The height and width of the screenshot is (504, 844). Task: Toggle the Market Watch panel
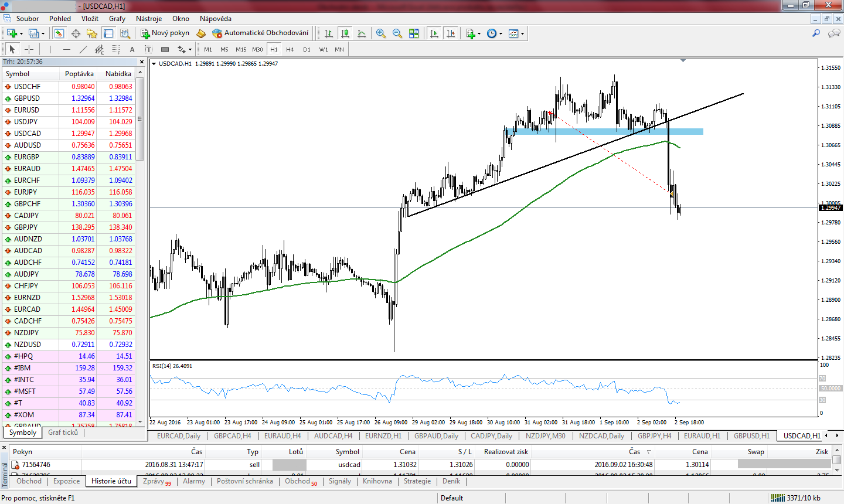click(59, 33)
